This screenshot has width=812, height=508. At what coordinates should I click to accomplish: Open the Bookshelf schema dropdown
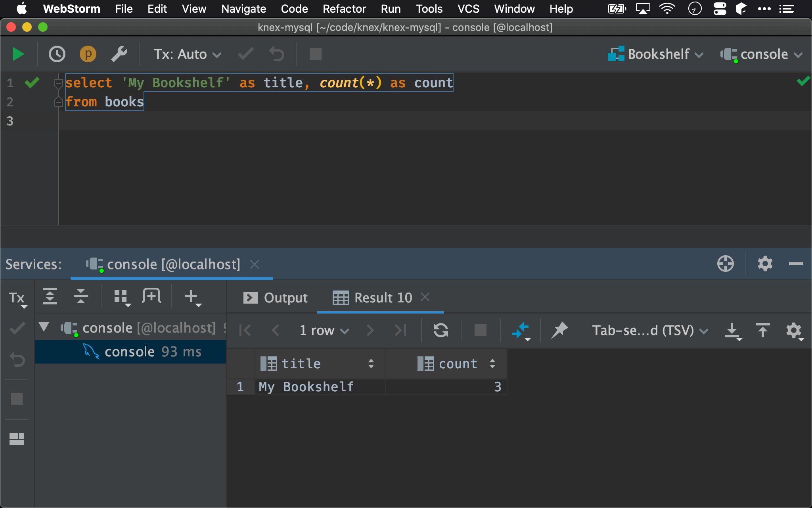pyautogui.click(x=655, y=54)
